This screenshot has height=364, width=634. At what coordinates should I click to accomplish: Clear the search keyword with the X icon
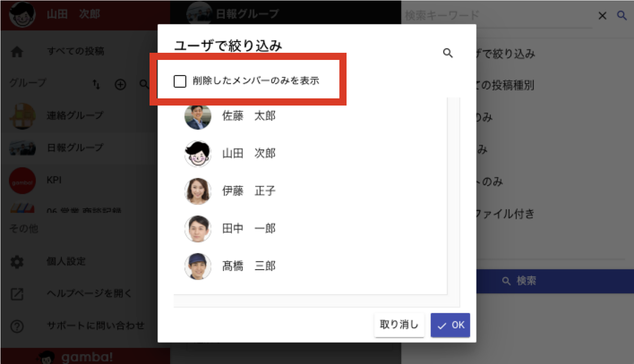point(603,16)
